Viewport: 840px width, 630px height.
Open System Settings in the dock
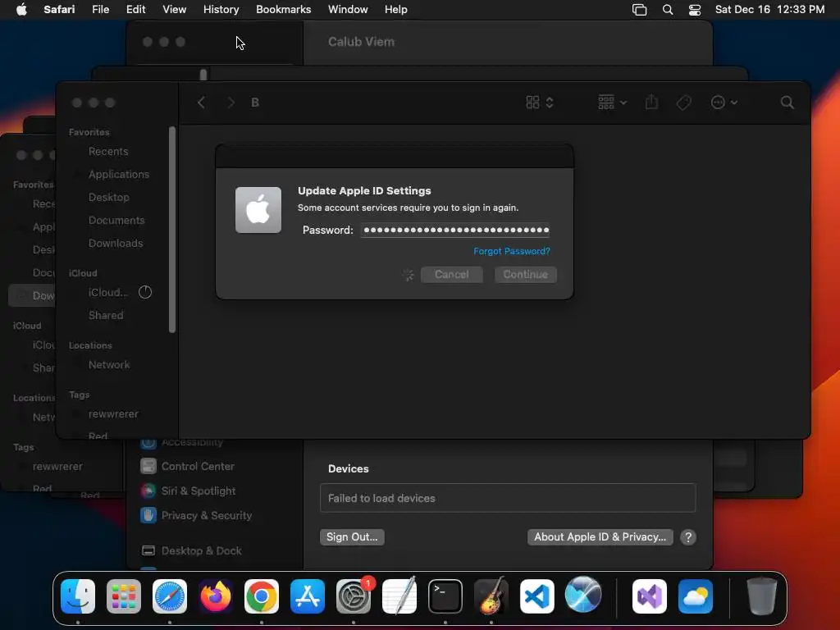(x=354, y=596)
